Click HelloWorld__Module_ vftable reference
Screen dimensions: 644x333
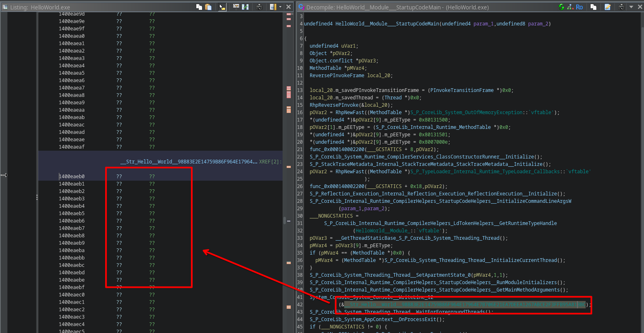(398, 231)
